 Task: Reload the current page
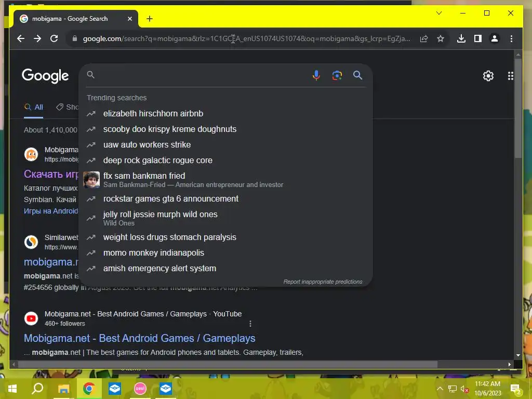pos(54,38)
